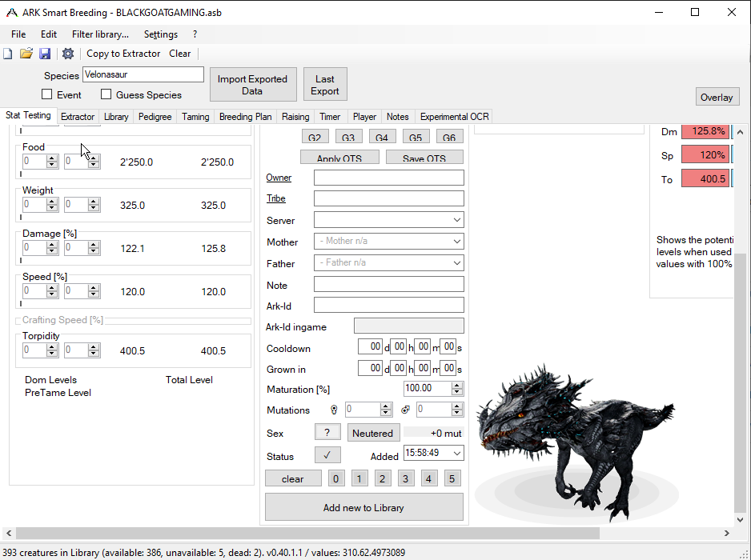The height and width of the screenshot is (560, 751).
Task: Open settings via the gear toolbar icon
Action: pos(68,54)
